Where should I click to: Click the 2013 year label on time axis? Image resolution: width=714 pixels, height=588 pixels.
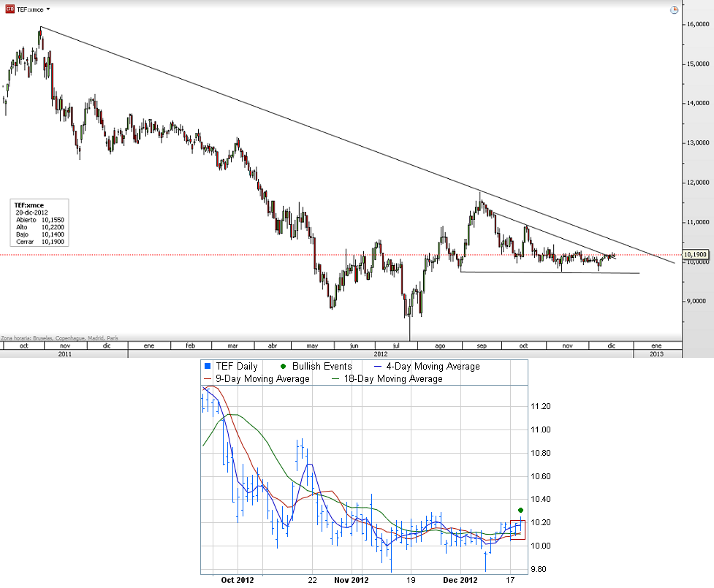pyautogui.click(x=656, y=354)
